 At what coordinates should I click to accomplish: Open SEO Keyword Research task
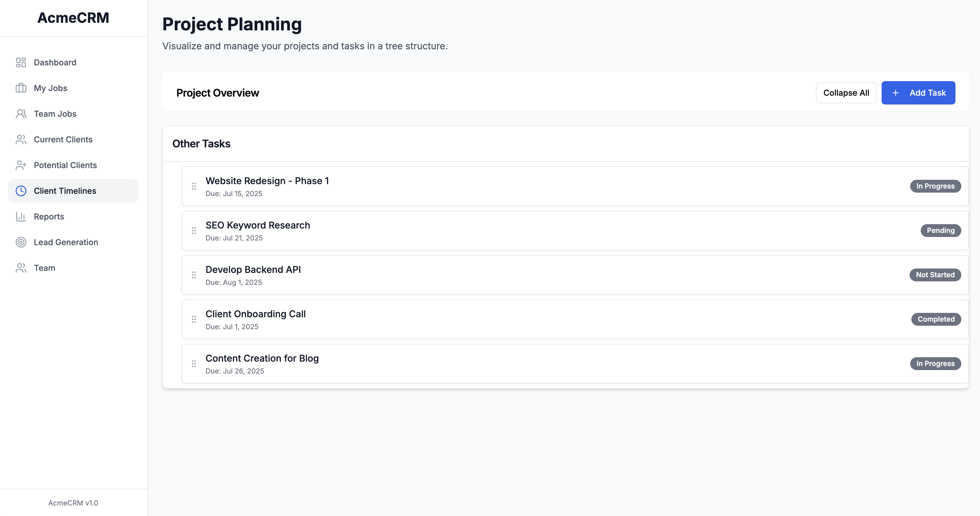tap(575, 231)
